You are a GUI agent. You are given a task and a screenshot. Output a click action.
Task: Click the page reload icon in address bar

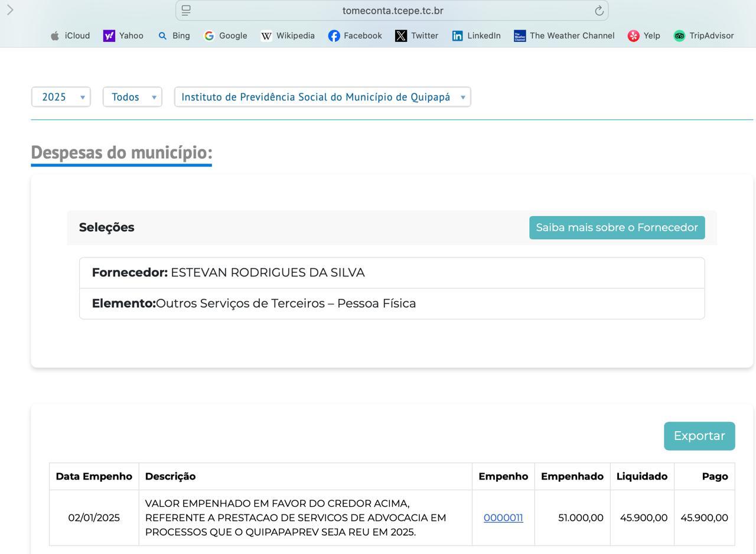click(598, 11)
